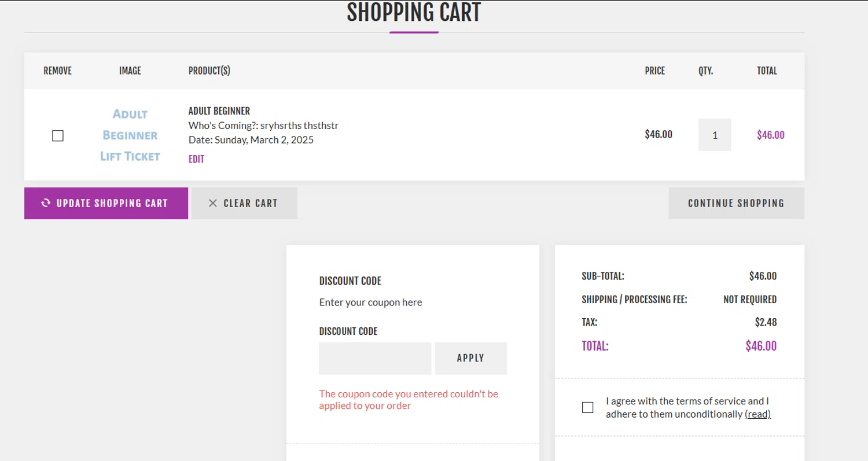This screenshot has height=461, width=868.
Task: Focus the discount code input field
Action: [x=375, y=358]
